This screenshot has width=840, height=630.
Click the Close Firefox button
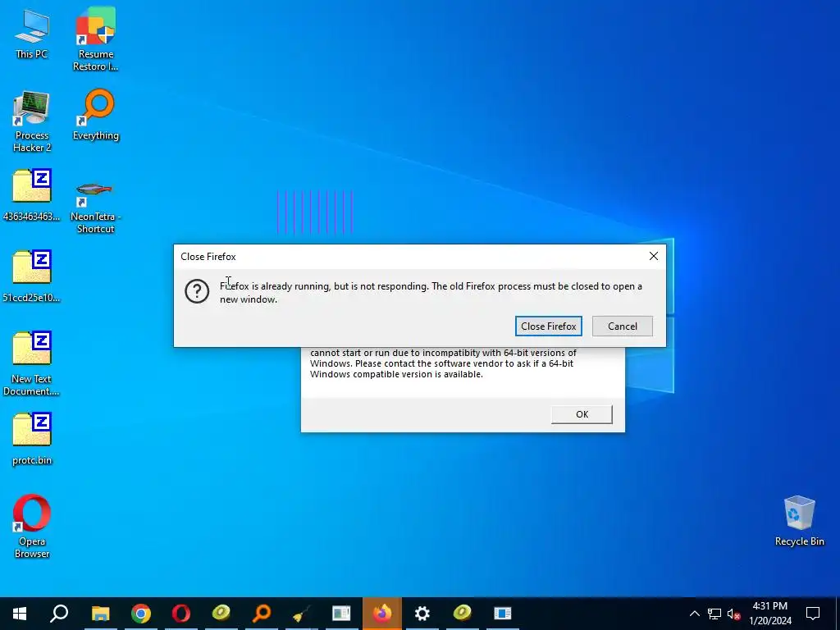(x=549, y=326)
